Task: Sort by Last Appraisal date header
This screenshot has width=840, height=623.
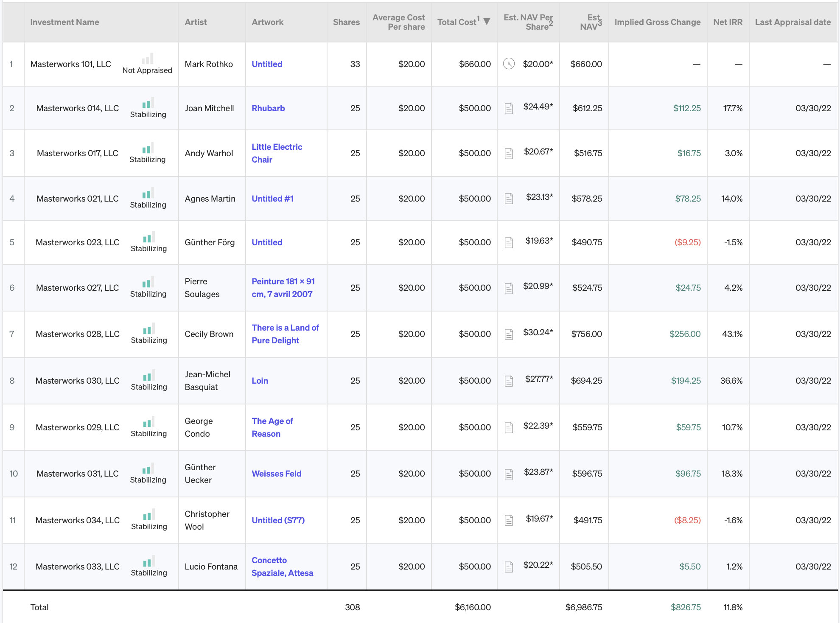Action: click(x=792, y=22)
